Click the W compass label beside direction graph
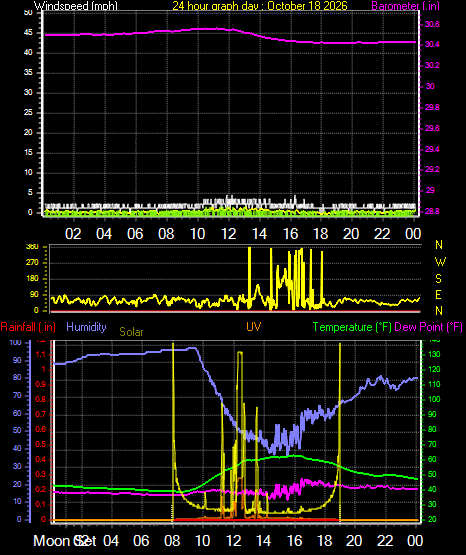This screenshot has width=466, height=555. click(x=440, y=262)
